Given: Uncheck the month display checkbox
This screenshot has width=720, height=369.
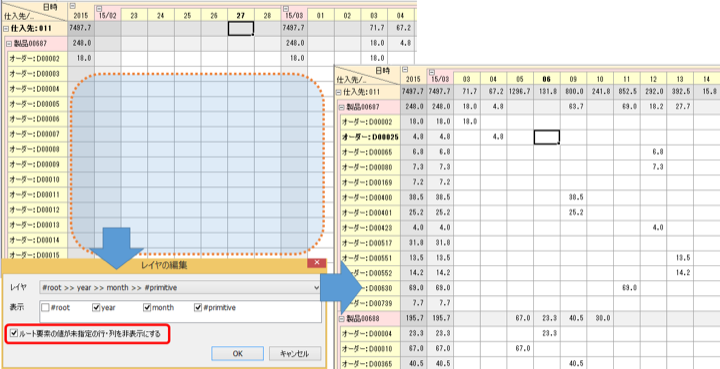Looking at the screenshot, I should tap(147, 308).
